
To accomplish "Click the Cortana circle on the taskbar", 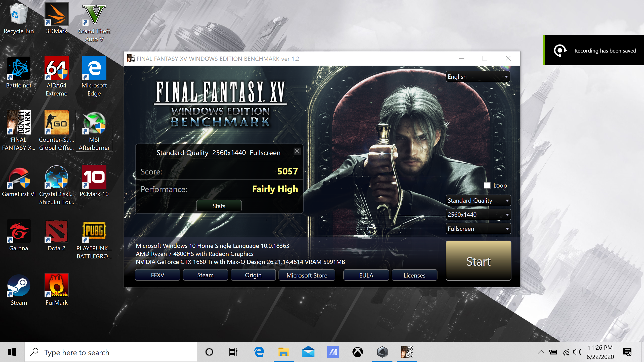I will [209, 352].
